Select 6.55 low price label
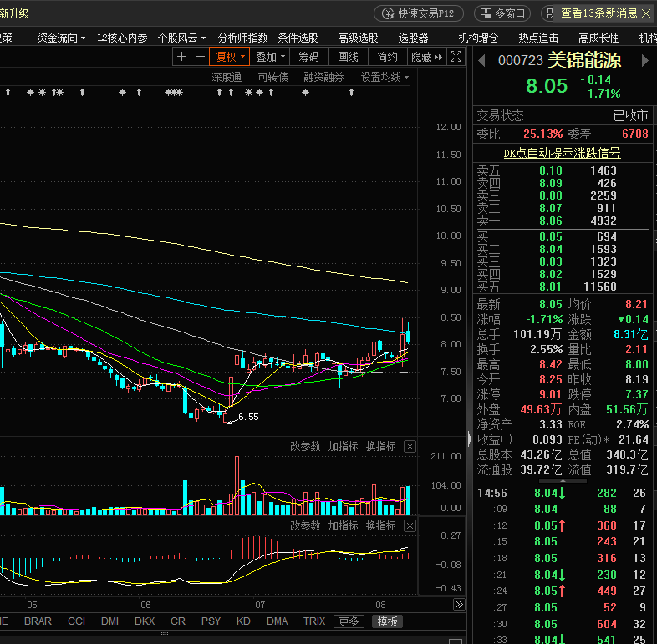This screenshot has width=657, height=644. click(248, 417)
